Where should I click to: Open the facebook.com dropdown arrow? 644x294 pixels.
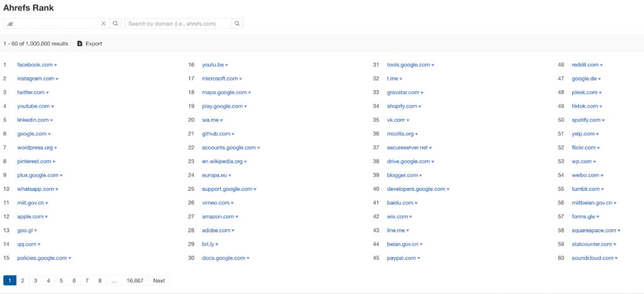pyautogui.click(x=55, y=65)
